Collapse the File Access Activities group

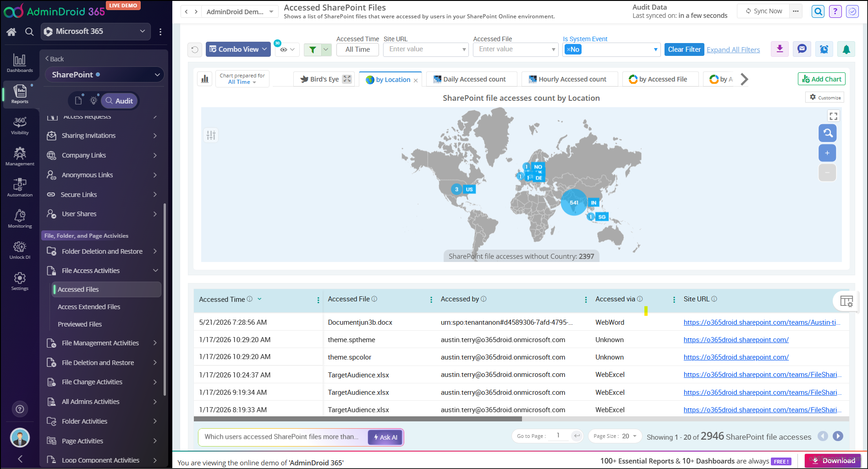coord(155,271)
